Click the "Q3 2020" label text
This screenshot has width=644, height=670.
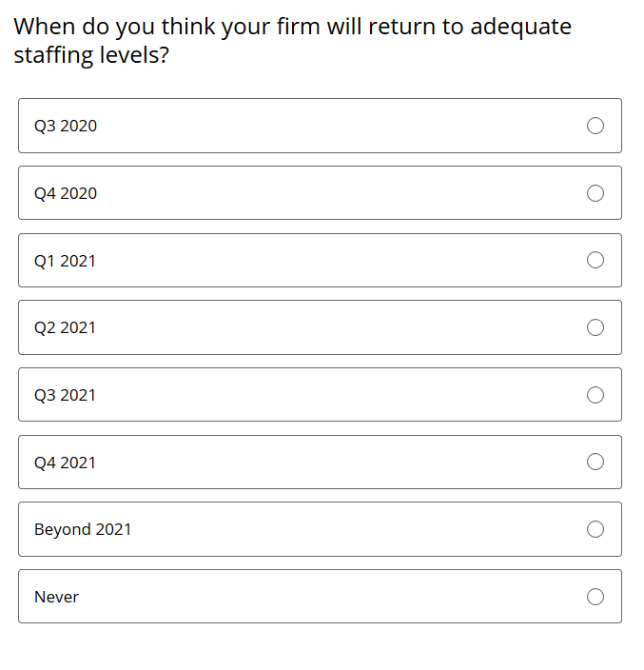66,126
